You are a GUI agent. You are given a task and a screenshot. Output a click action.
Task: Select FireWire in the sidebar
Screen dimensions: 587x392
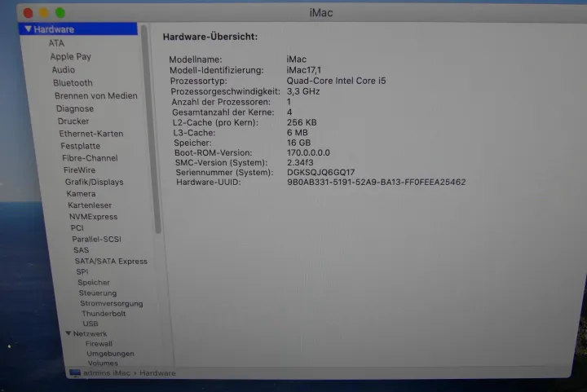pyautogui.click(x=79, y=170)
